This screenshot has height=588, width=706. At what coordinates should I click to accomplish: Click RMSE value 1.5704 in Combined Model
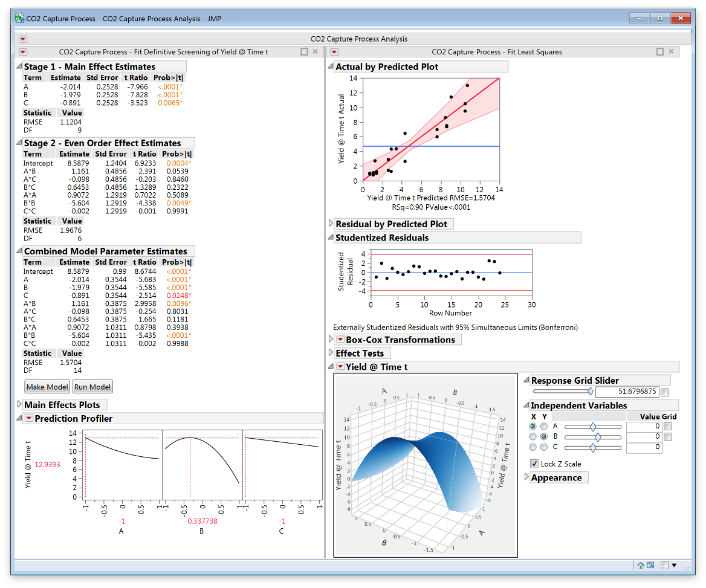coord(71,363)
